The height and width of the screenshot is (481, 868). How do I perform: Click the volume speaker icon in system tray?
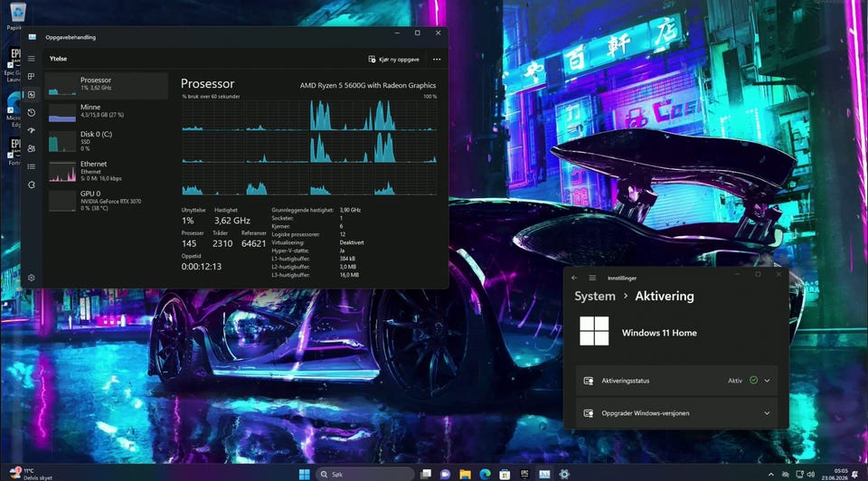tap(811, 475)
